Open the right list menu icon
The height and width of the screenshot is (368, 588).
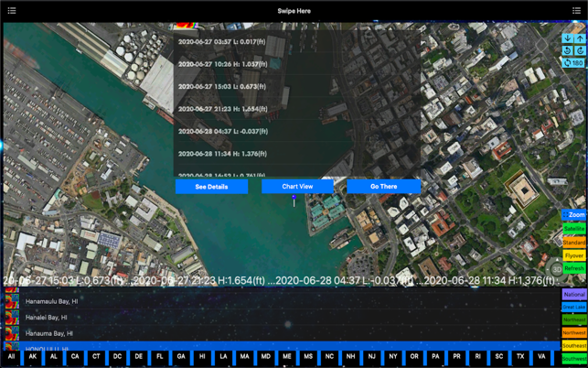tap(576, 10)
